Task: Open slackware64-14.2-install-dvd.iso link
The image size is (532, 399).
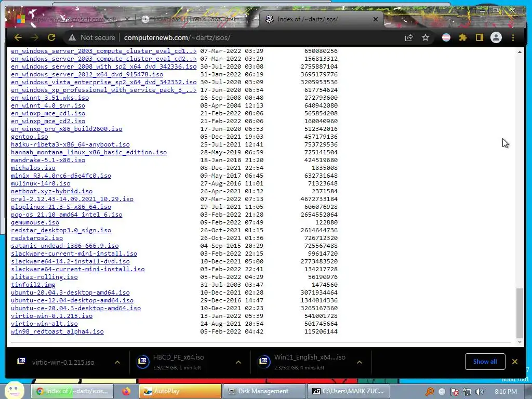Action: coord(70,262)
